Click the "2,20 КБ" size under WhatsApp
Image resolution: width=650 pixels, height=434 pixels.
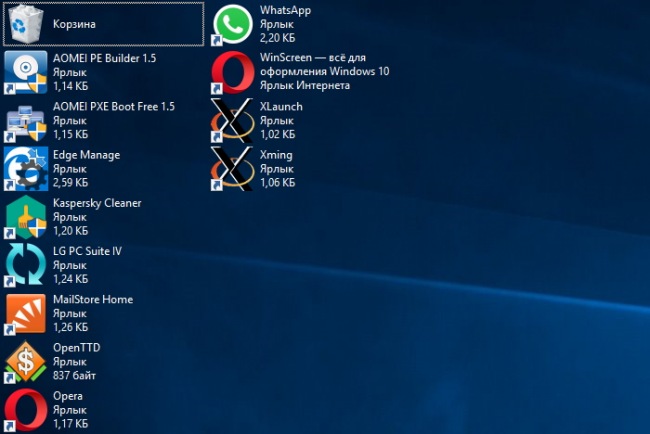(277, 38)
